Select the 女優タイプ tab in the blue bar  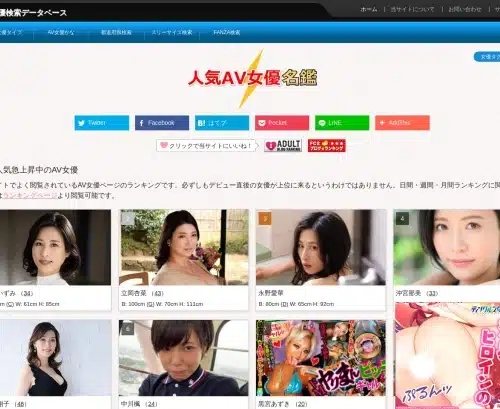[11, 32]
